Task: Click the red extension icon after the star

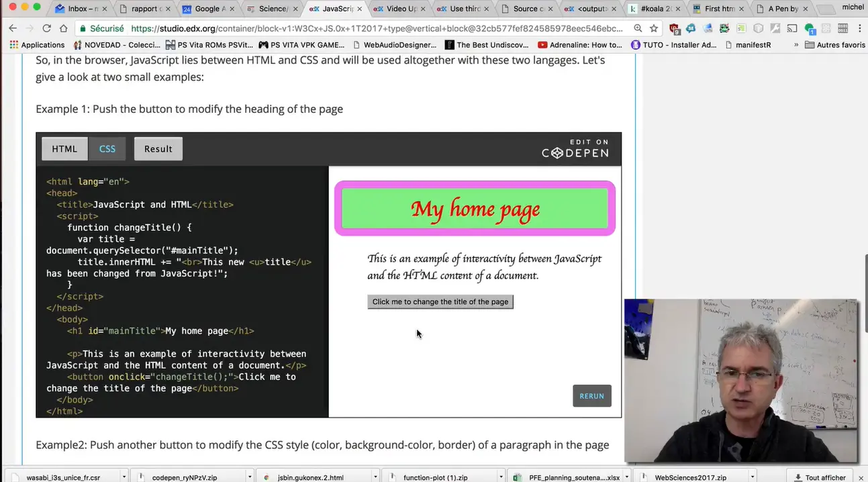Action: tap(674, 28)
